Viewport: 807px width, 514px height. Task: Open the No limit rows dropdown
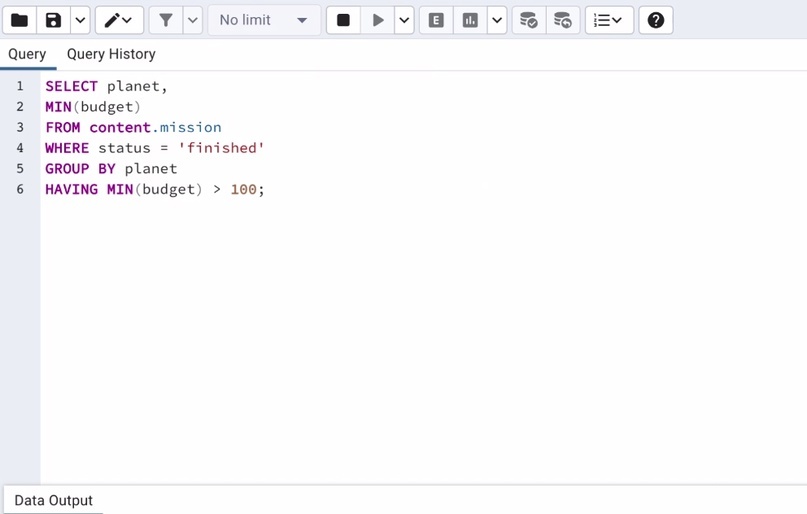coord(264,21)
